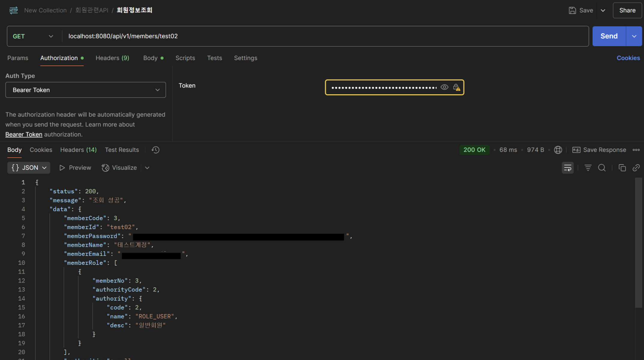This screenshot has width=644, height=360.
Task: Open the response more options ellipsis
Action: click(x=636, y=150)
